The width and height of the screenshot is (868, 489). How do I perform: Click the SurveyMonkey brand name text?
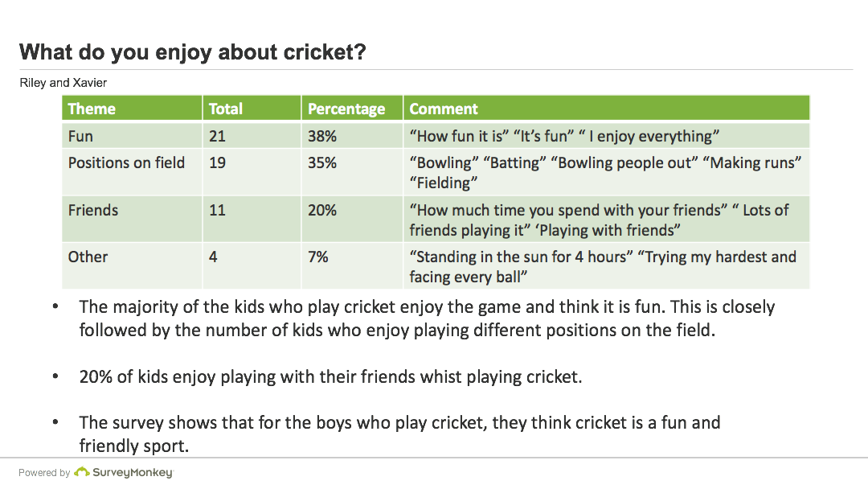click(133, 473)
